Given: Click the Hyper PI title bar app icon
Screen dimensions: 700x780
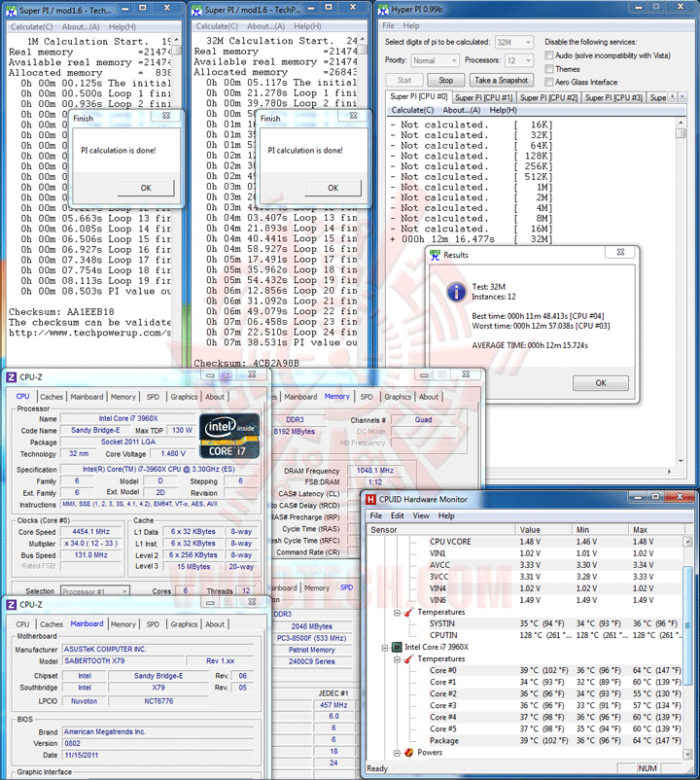Looking at the screenshot, I should coord(383,10).
